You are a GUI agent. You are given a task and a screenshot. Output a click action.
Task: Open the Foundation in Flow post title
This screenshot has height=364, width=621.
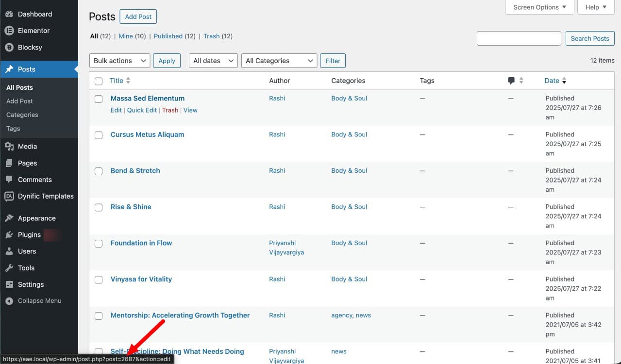click(x=141, y=243)
